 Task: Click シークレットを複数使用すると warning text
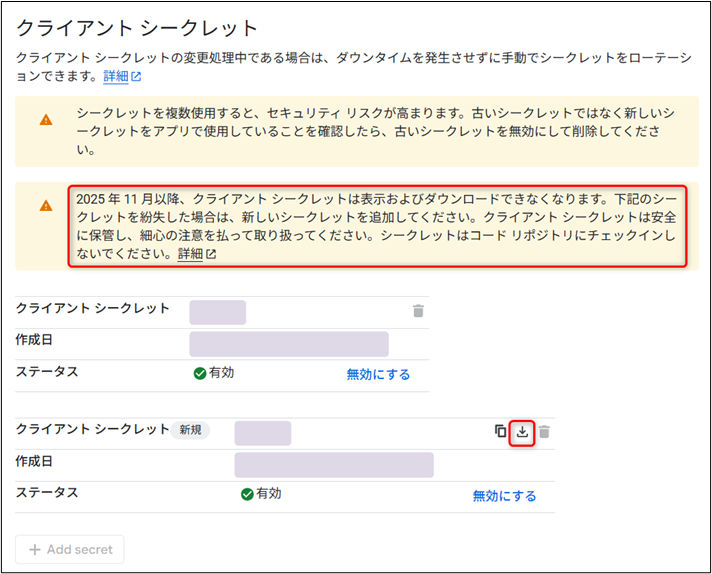point(376,131)
